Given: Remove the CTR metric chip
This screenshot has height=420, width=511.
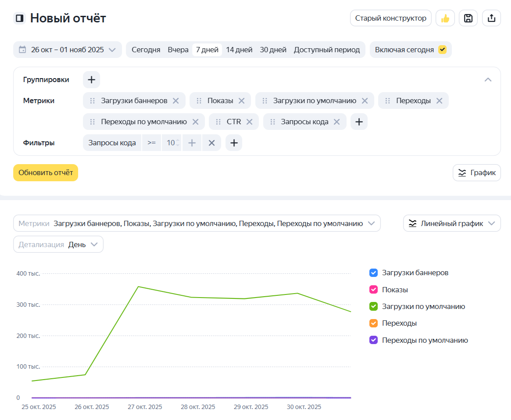Looking at the screenshot, I should click(249, 122).
